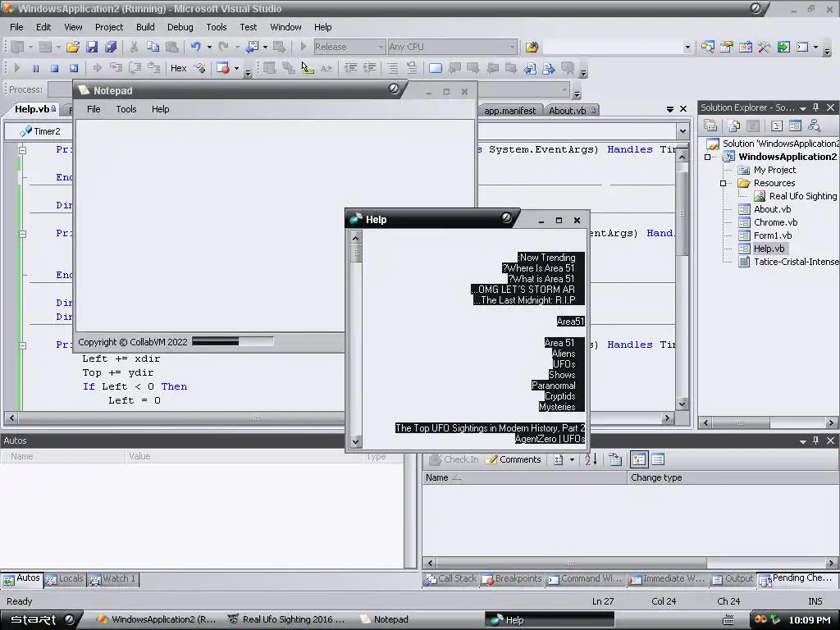Click the Sort A-Z icon in Pending Checkins
Viewport: 840px width, 630px height.
(591, 459)
